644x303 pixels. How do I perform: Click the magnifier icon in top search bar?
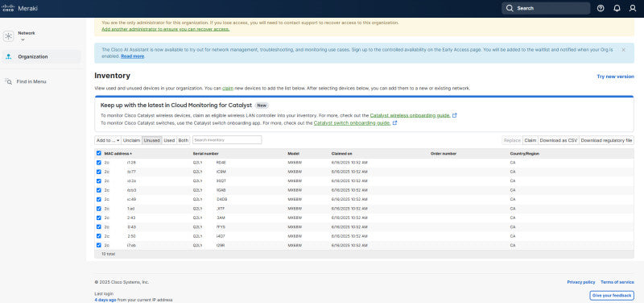pos(510,8)
